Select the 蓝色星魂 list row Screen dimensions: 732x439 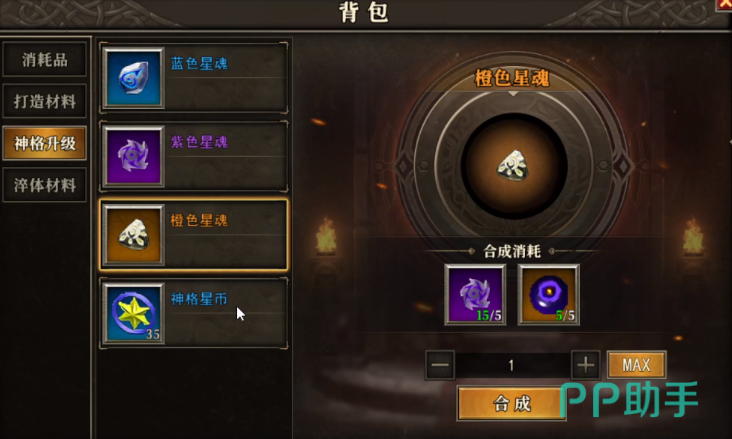click(194, 78)
